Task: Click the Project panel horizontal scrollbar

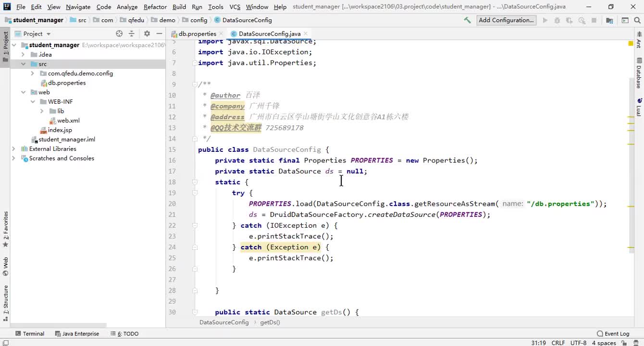Action: pyautogui.click(x=59, y=325)
